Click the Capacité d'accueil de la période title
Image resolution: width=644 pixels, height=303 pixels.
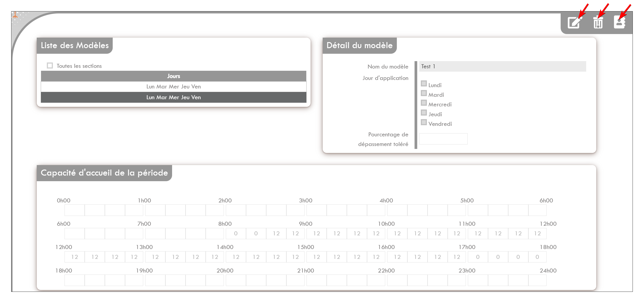pyautogui.click(x=104, y=173)
